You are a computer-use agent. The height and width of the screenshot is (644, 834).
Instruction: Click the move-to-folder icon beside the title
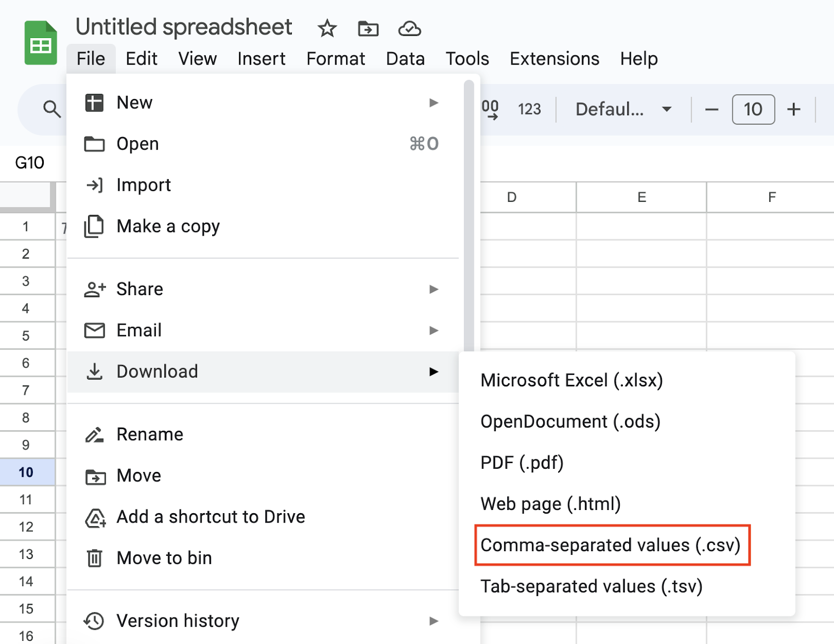pos(369,28)
